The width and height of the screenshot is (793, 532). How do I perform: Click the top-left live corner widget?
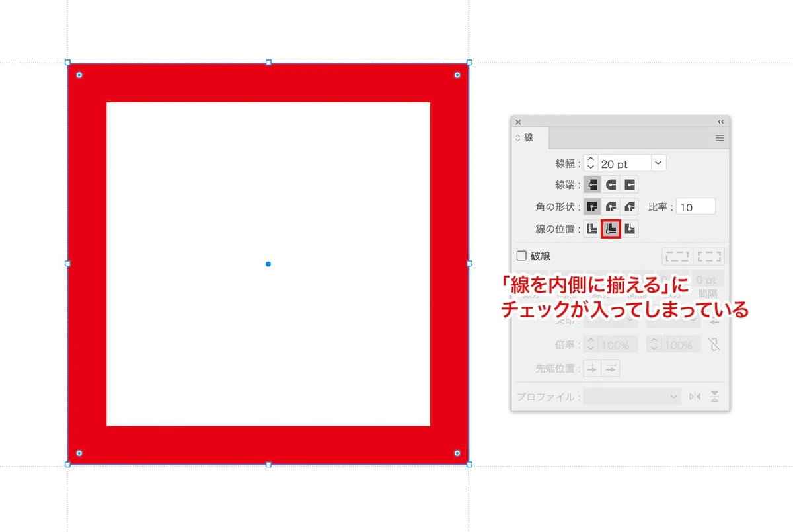pyautogui.click(x=79, y=75)
